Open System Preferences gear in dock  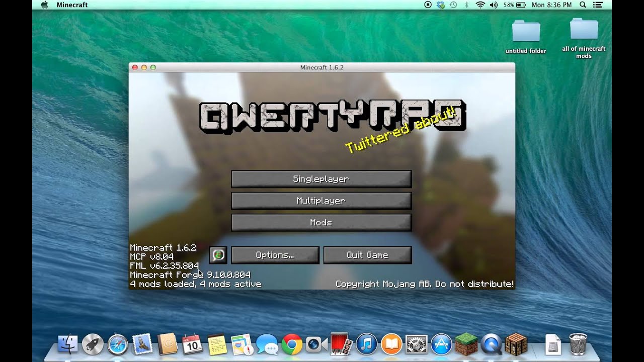pyautogui.click(x=416, y=344)
